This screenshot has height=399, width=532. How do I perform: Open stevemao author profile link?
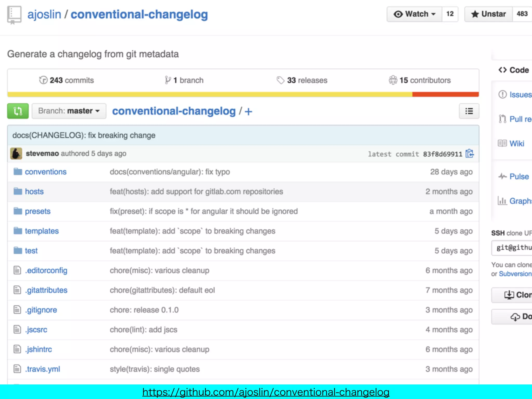tap(42, 154)
